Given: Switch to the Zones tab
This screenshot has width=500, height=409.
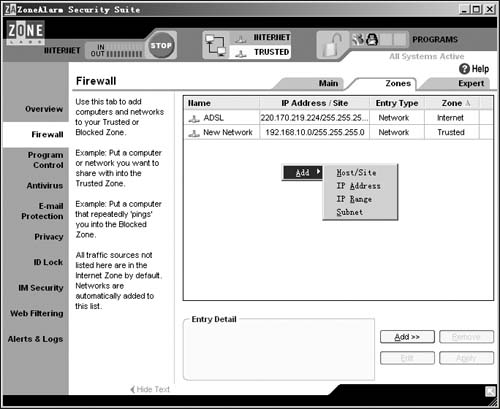Looking at the screenshot, I should click(x=398, y=83).
